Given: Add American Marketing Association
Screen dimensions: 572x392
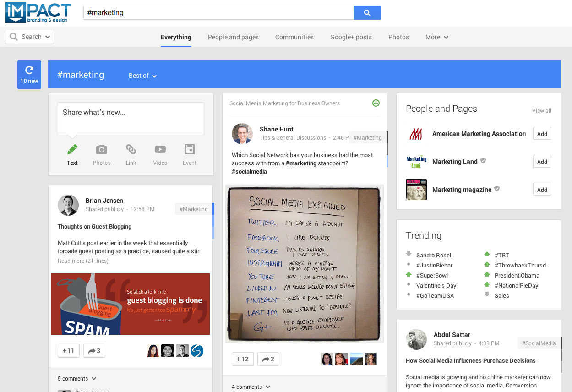Looking at the screenshot, I should (x=542, y=134).
